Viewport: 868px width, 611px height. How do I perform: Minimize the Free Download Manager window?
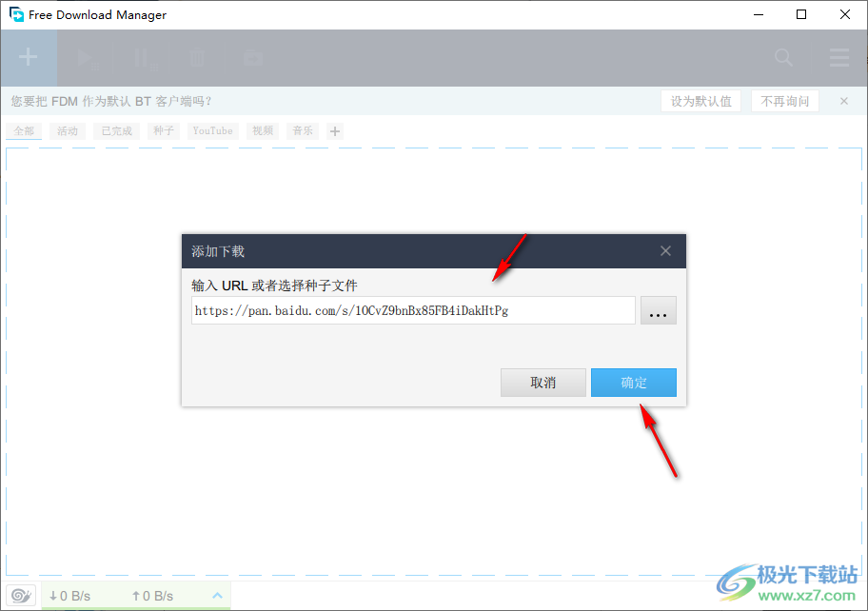[759, 15]
